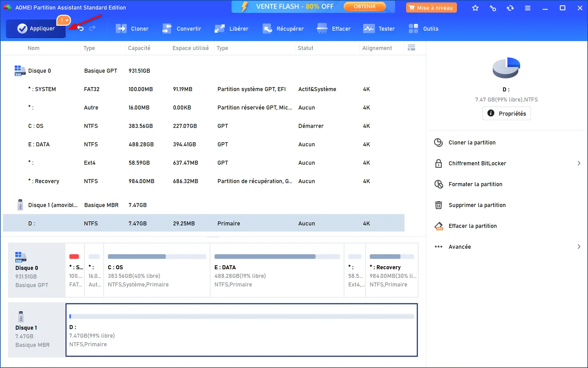Screen dimensions: 588x368
Task: Click the Espace utilisé column header
Action: pos(190,48)
